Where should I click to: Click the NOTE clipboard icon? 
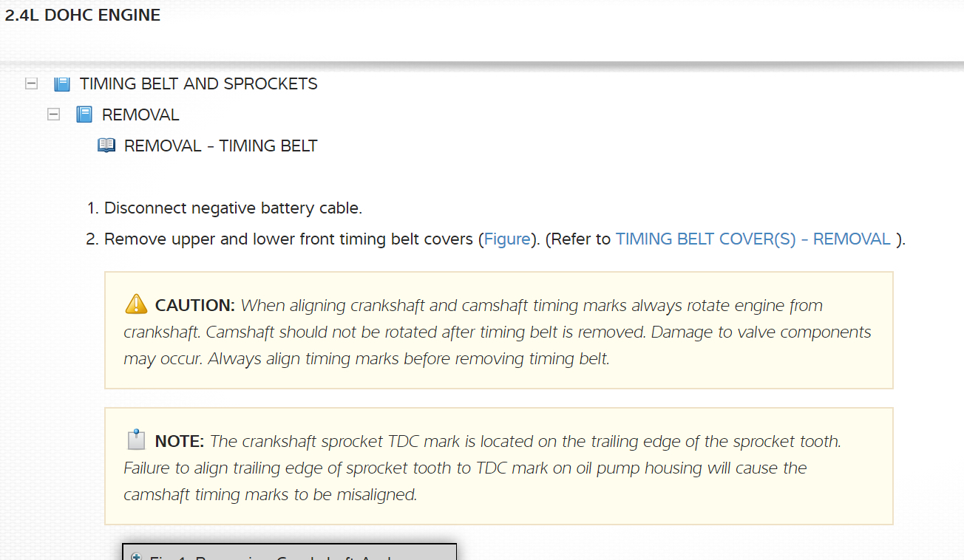(x=136, y=441)
